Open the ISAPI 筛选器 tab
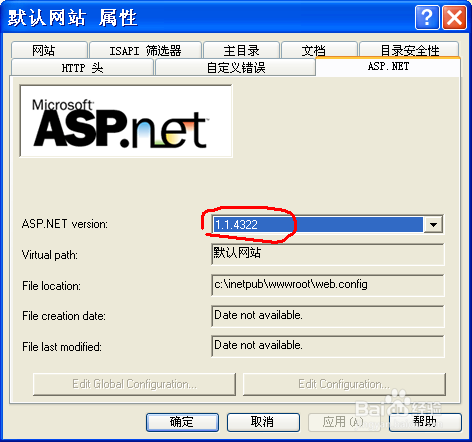The image size is (472, 442). tap(146, 50)
